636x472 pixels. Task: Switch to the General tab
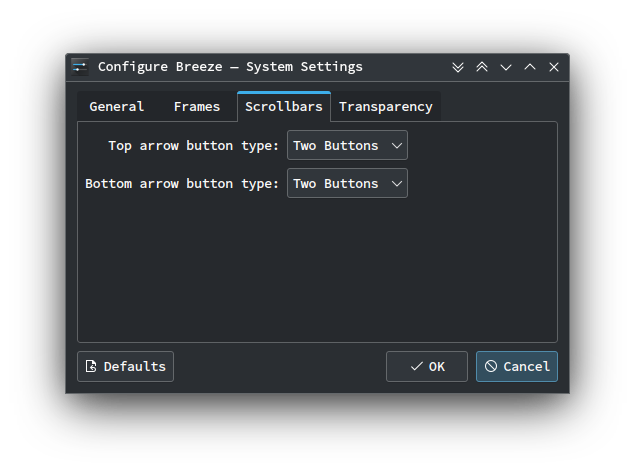tap(116, 106)
